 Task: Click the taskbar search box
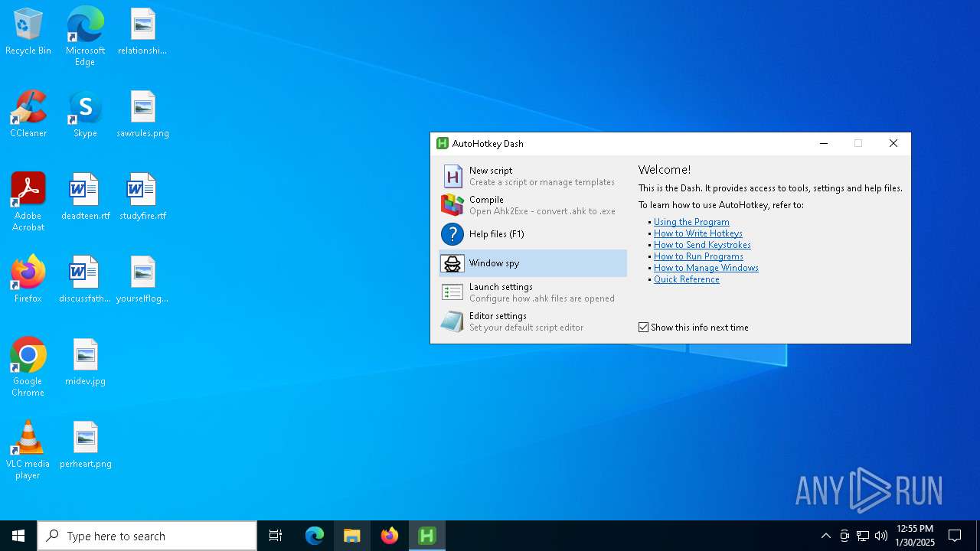point(147,536)
